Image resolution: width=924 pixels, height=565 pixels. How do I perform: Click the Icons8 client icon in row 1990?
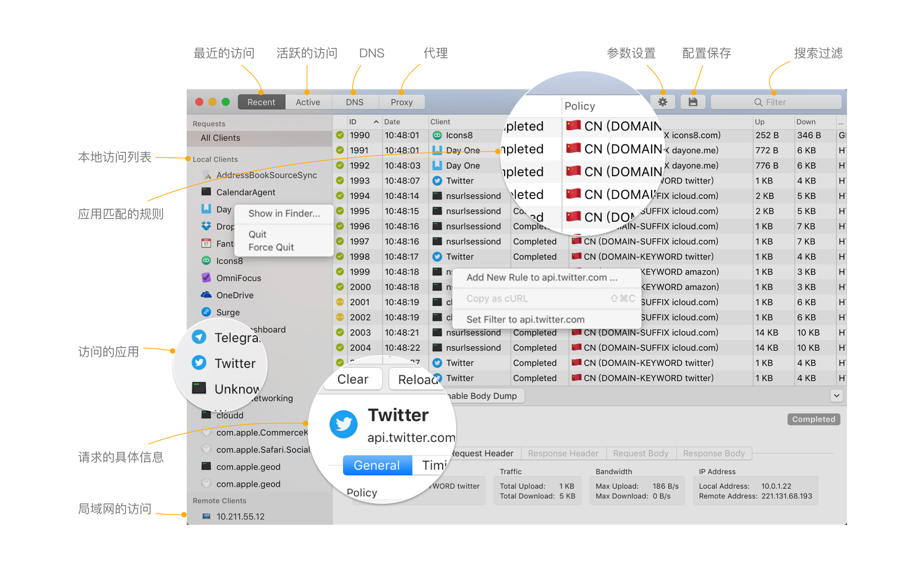(x=437, y=135)
